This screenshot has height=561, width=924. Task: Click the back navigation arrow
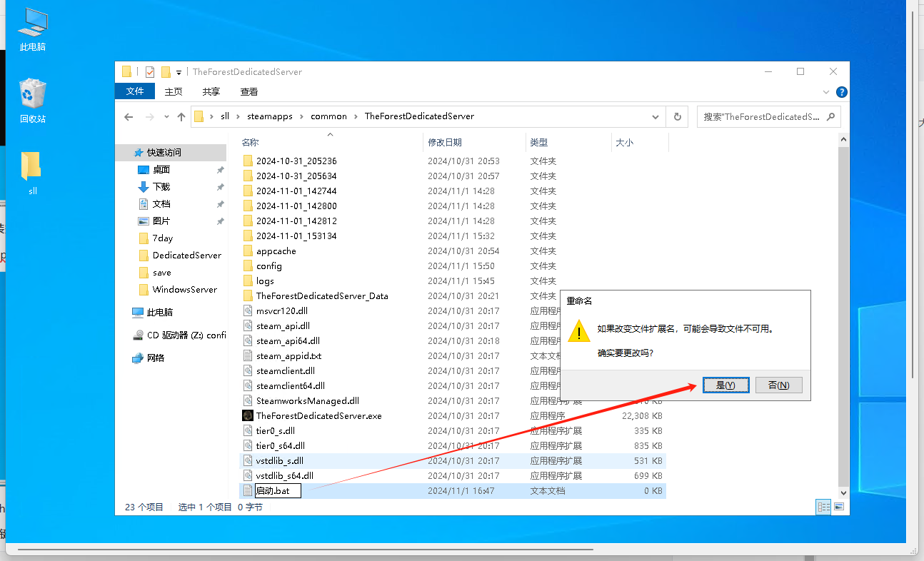(129, 116)
